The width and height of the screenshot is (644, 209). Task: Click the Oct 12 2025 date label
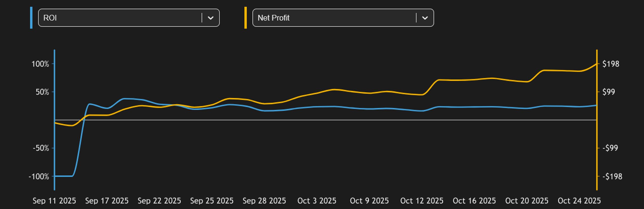(x=422, y=201)
